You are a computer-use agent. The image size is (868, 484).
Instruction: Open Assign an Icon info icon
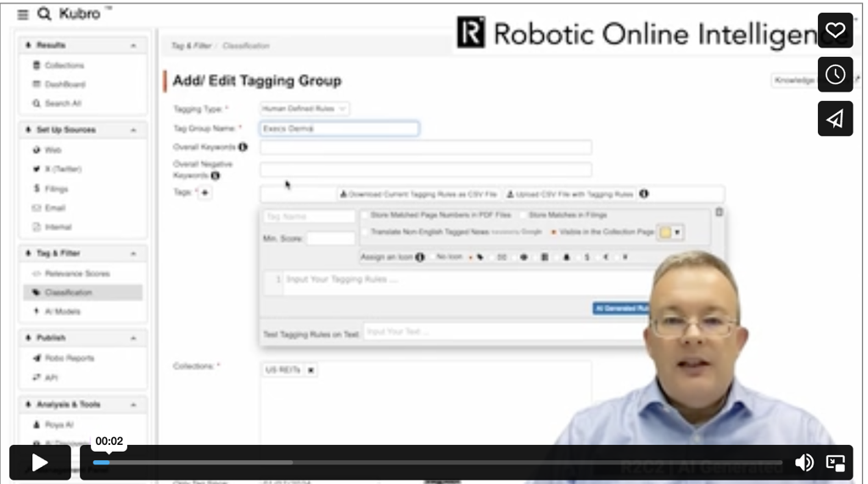click(420, 257)
